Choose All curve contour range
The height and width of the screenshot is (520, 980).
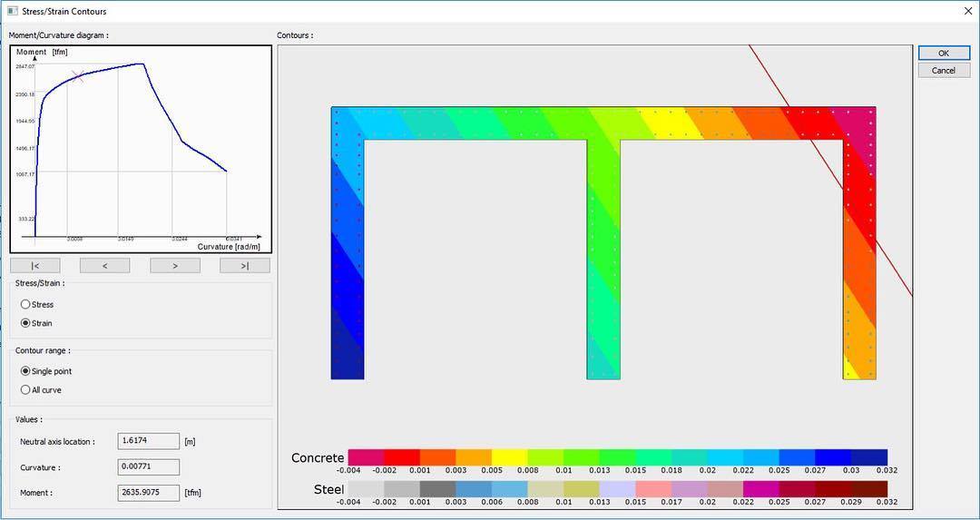pyautogui.click(x=25, y=390)
